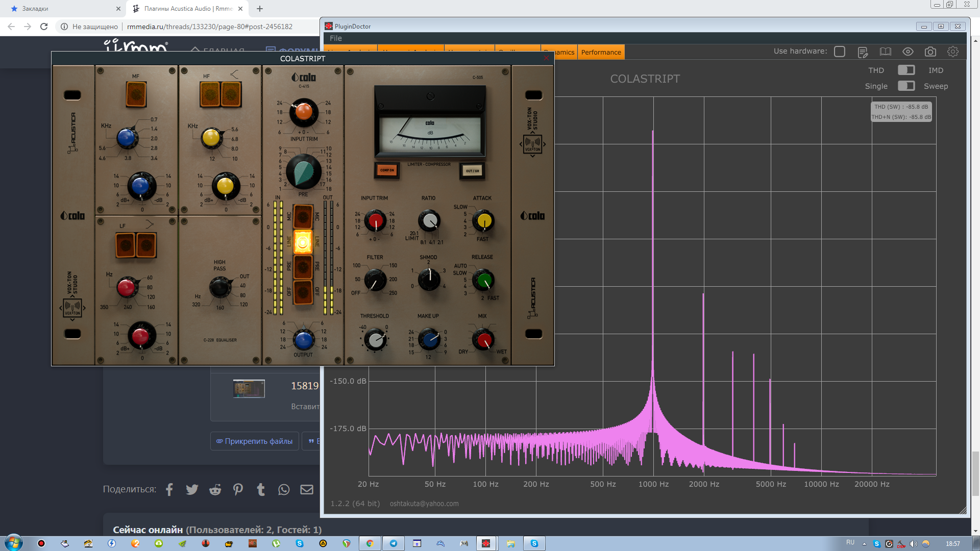Screen dimensions: 980x551
Task: Open Telegram from the taskbar
Action: tap(394, 543)
